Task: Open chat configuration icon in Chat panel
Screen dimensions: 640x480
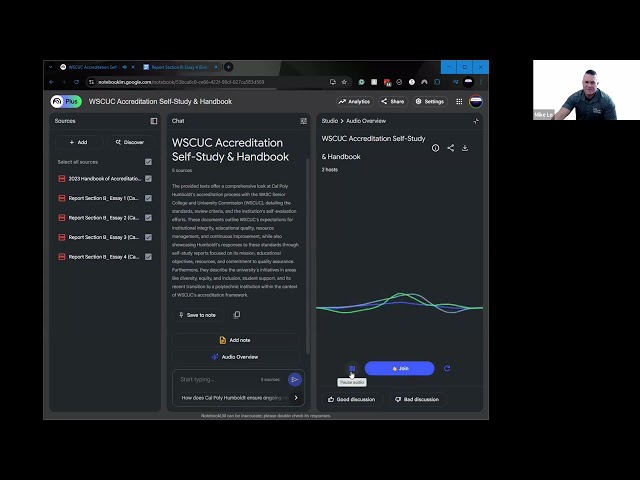Action: [303, 121]
